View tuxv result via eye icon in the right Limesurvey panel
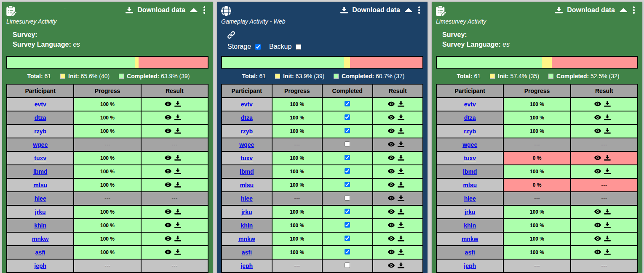 click(598, 158)
